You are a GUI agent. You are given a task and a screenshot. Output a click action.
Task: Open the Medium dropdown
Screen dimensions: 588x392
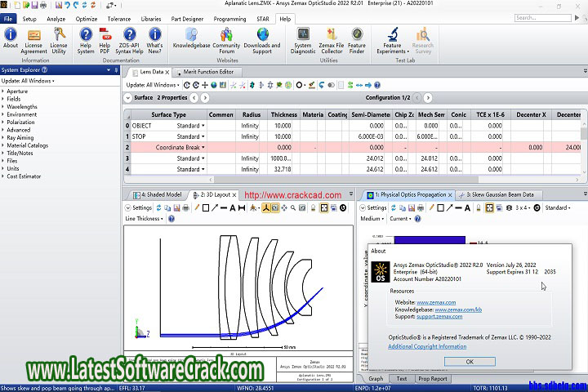(372, 219)
